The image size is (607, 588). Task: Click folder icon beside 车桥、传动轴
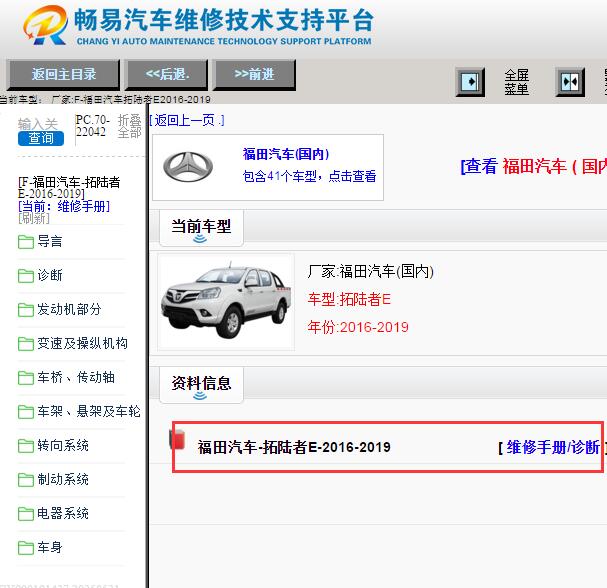(26, 378)
